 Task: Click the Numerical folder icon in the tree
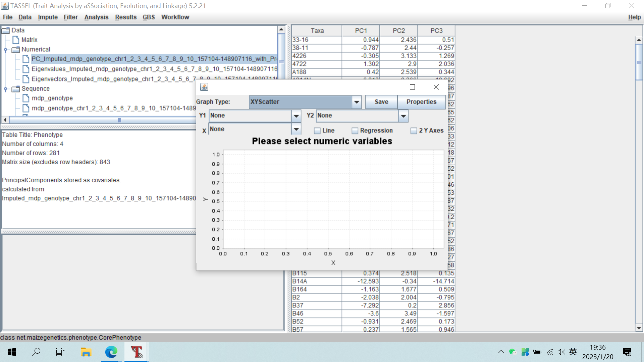tap(15, 49)
